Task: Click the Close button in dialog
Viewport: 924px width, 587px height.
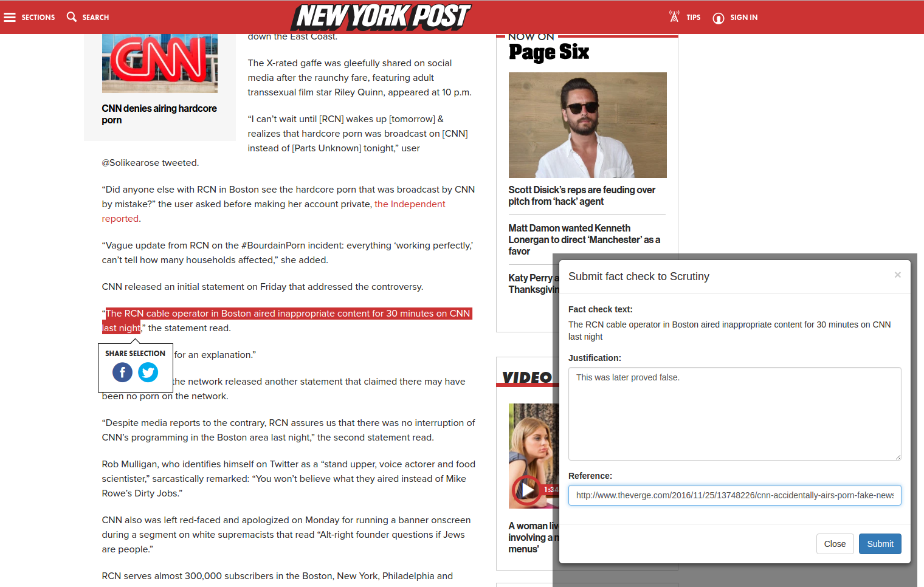Action: click(x=835, y=544)
